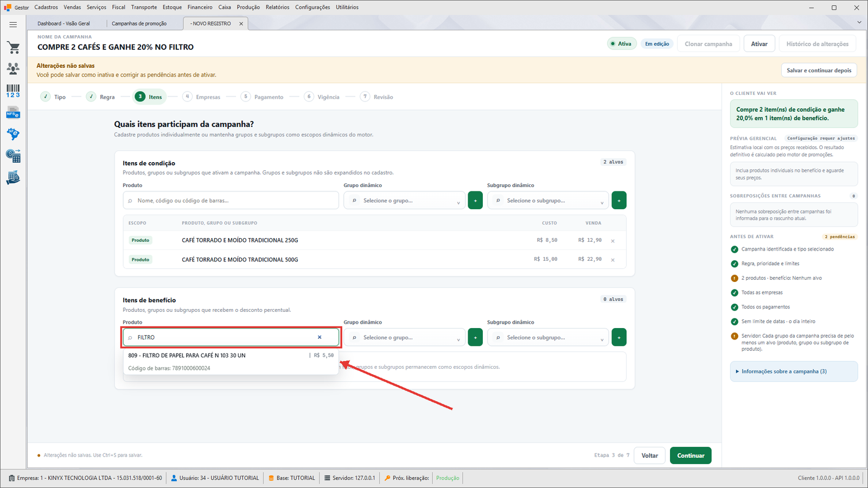Add dynamic group to benefit items
Image resolution: width=868 pixels, height=488 pixels.
pyautogui.click(x=475, y=337)
